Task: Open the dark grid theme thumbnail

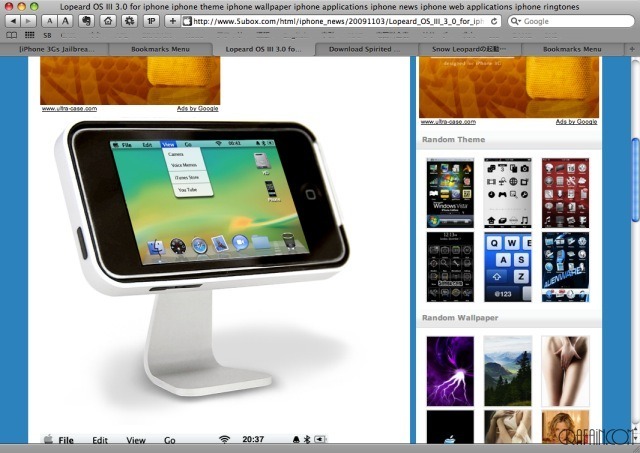Action: click(x=450, y=267)
